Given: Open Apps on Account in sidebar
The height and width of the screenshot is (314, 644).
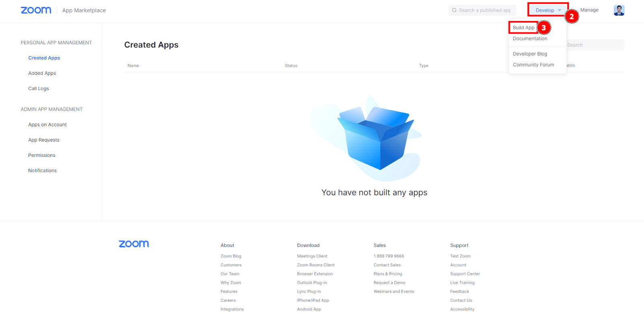Looking at the screenshot, I should 47,125.
